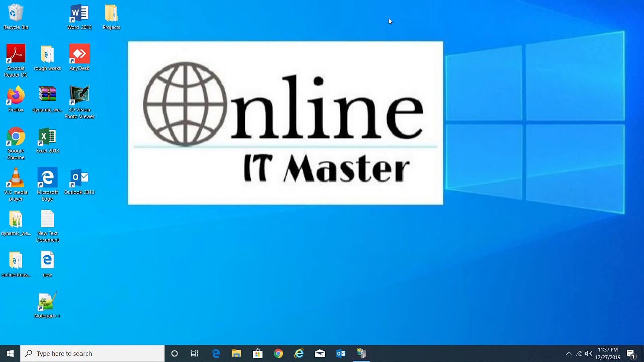Select the AnyDesk desktop shortcut
Image resolution: width=644 pixels, height=362 pixels.
pyautogui.click(x=79, y=58)
